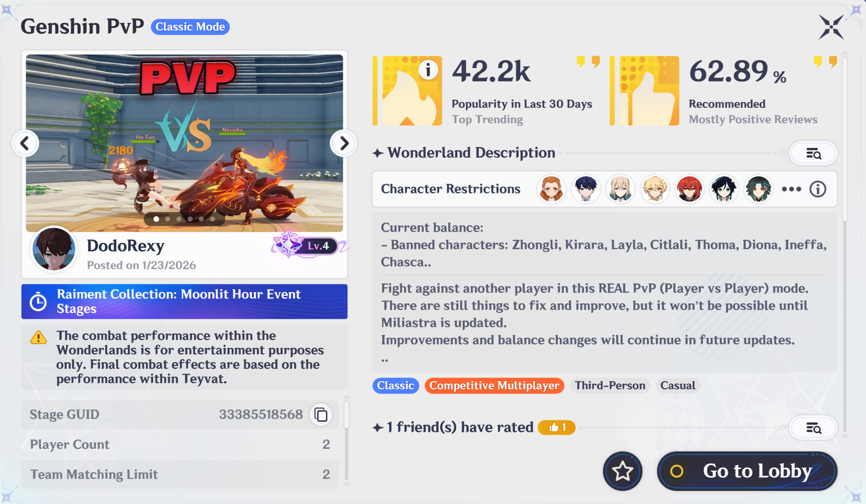Click the red-haired restricted character portrait
866x504 pixels.
point(689,189)
